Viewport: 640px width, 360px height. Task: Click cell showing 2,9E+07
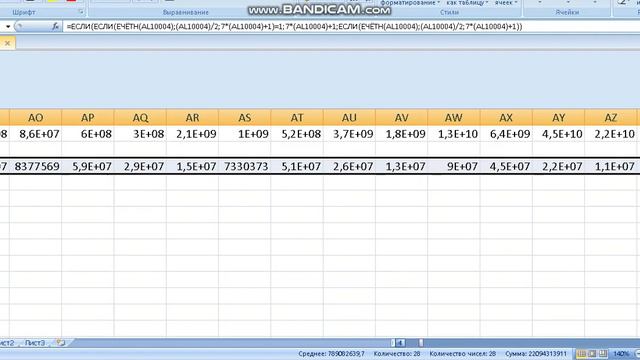click(140, 166)
